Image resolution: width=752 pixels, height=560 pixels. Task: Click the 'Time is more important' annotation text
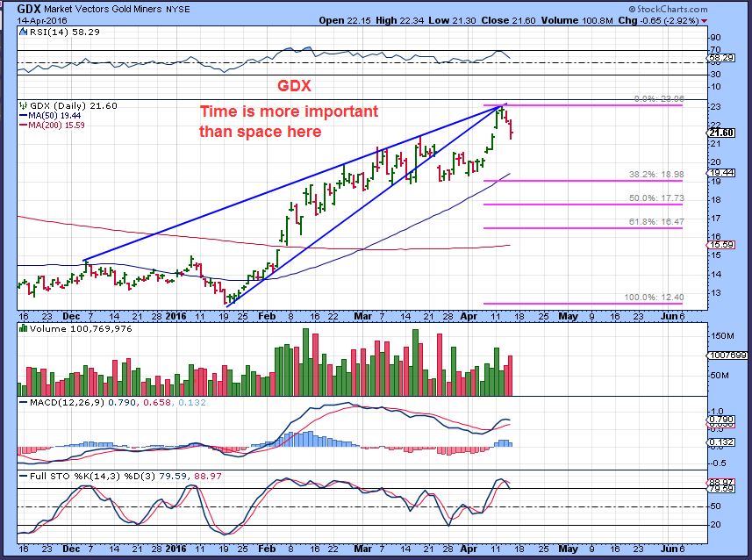coord(289,111)
